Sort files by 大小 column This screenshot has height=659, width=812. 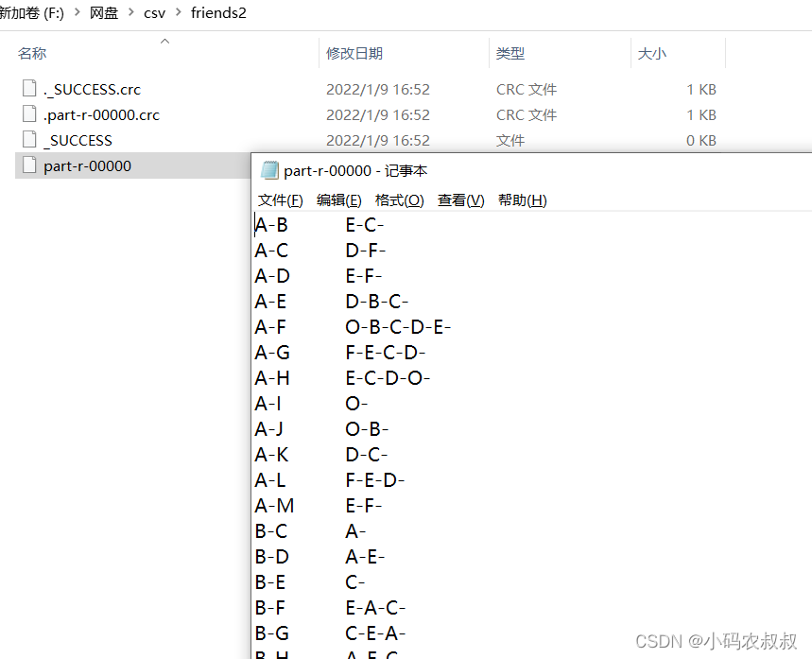click(x=651, y=54)
